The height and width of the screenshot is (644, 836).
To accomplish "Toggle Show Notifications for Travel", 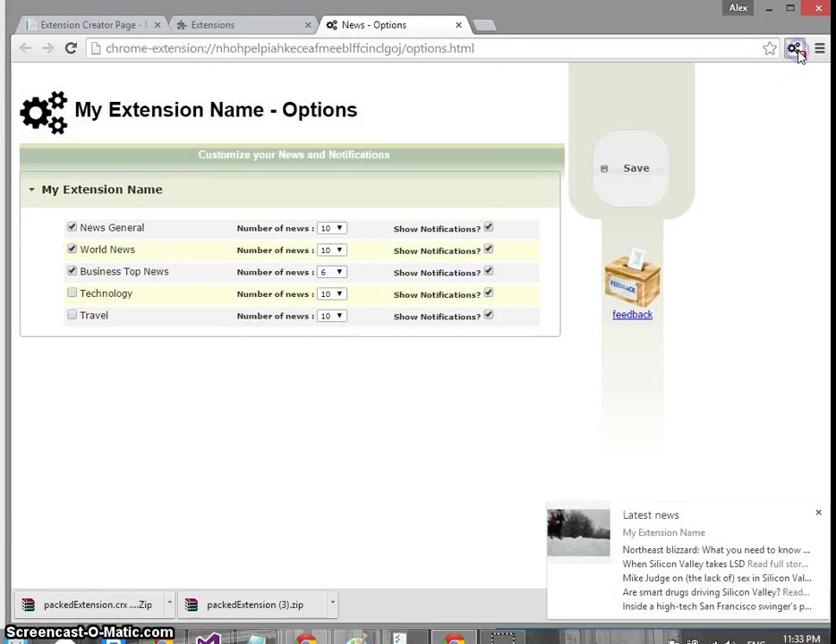I will tap(489, 315).
